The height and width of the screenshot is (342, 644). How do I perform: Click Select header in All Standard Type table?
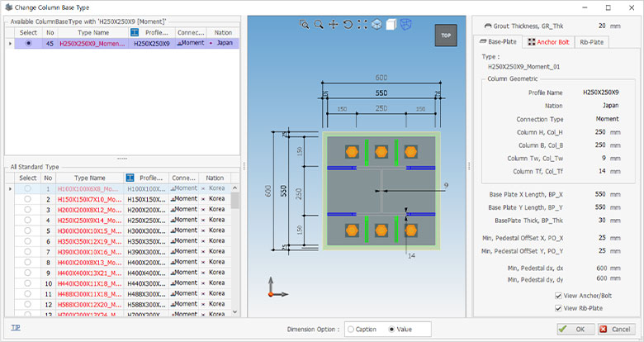[27, 178]
